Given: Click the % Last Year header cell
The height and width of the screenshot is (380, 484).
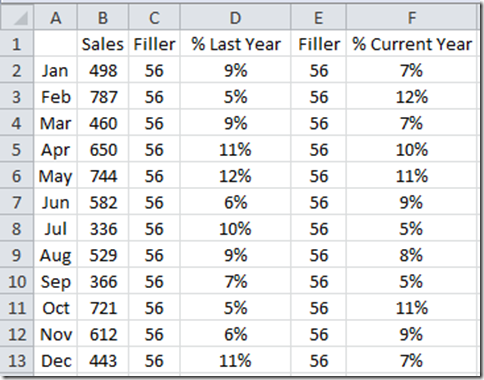Looking at the screenshot, I should [235, 44].
